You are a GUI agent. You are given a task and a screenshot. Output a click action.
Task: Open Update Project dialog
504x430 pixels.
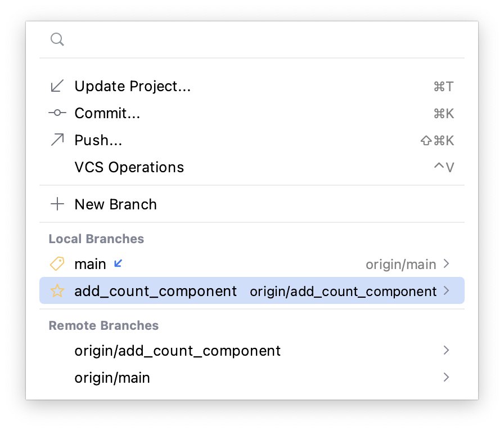(133, 86)
